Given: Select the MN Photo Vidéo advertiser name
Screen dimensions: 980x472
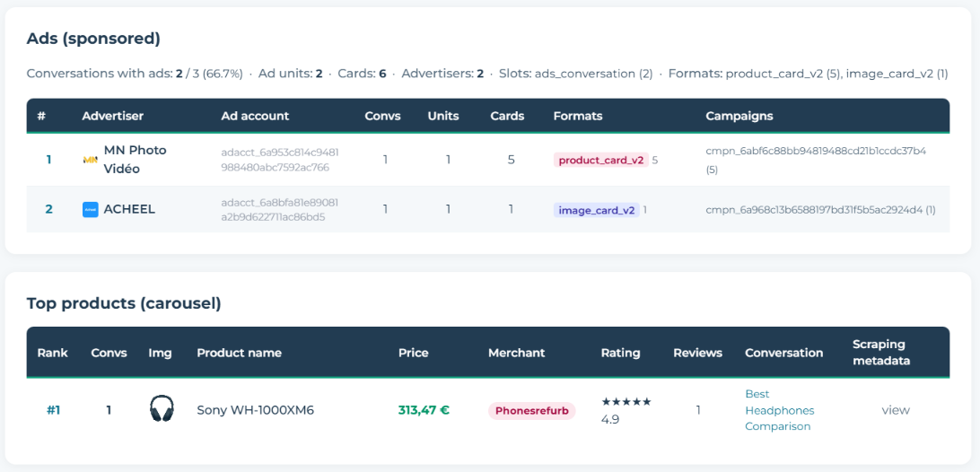Looking at the screenshot, I should (x=135, y=160).
